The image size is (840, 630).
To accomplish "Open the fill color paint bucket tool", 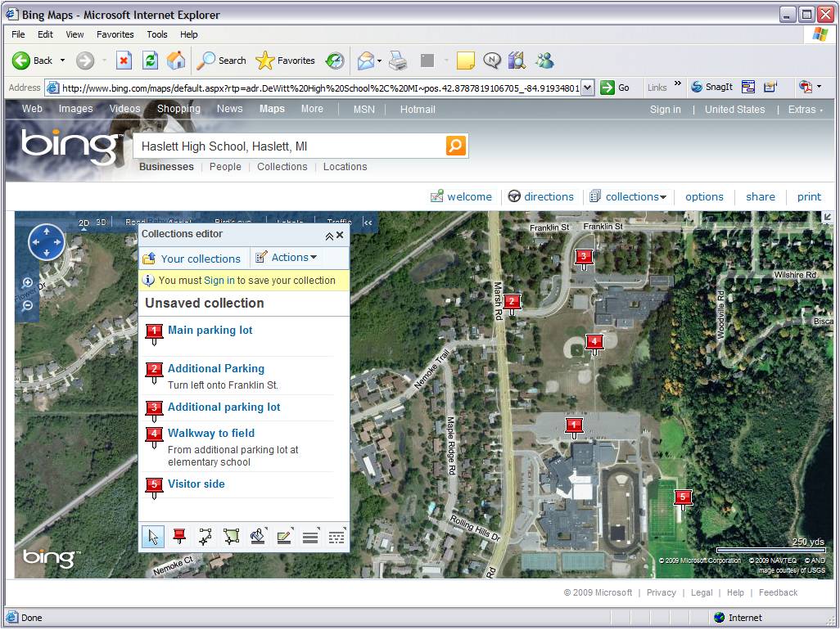I will coord(258,537).
